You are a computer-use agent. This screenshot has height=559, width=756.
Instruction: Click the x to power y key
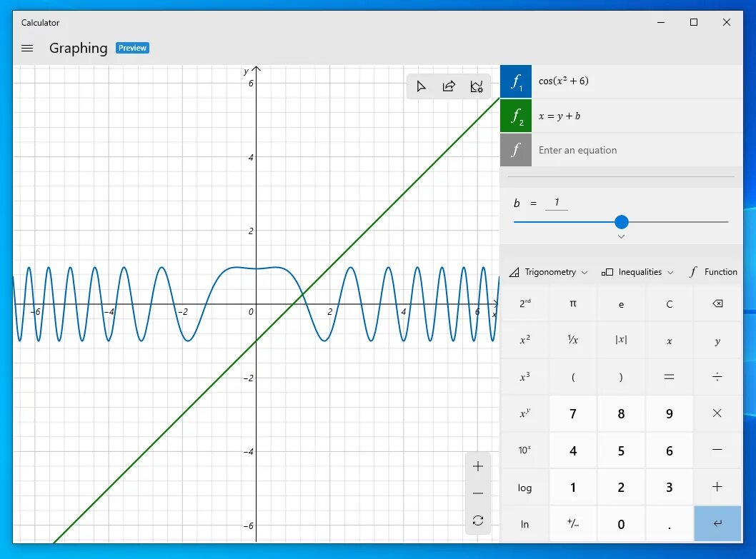pyautogui.click(x=525, y=413)
